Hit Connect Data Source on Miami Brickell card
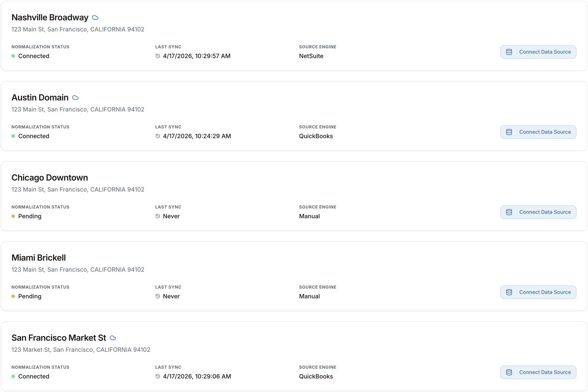 click(x=538, y=292)
